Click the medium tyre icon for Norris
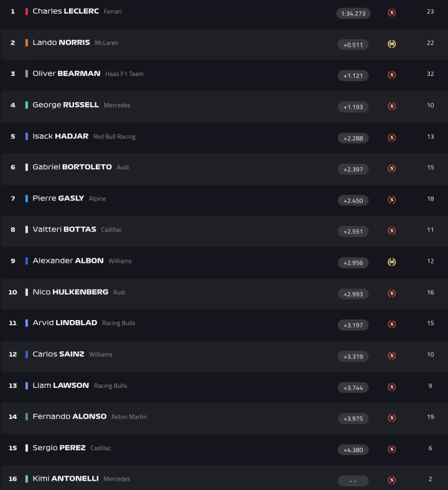 point(391,44)
